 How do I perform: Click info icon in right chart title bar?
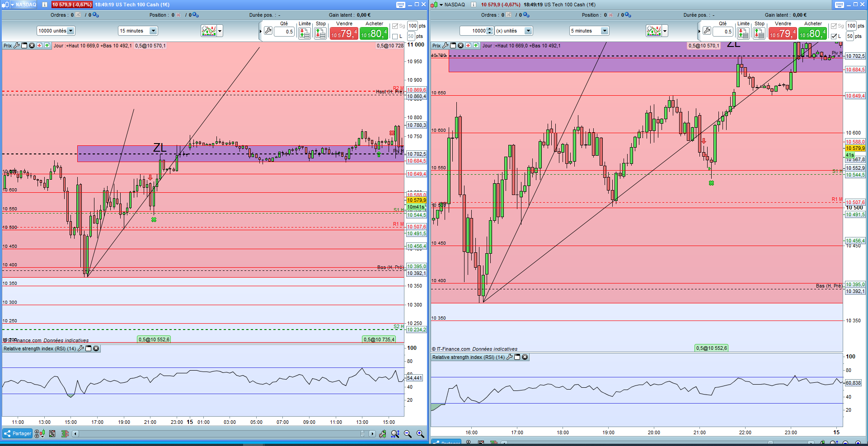pos(474,5)
